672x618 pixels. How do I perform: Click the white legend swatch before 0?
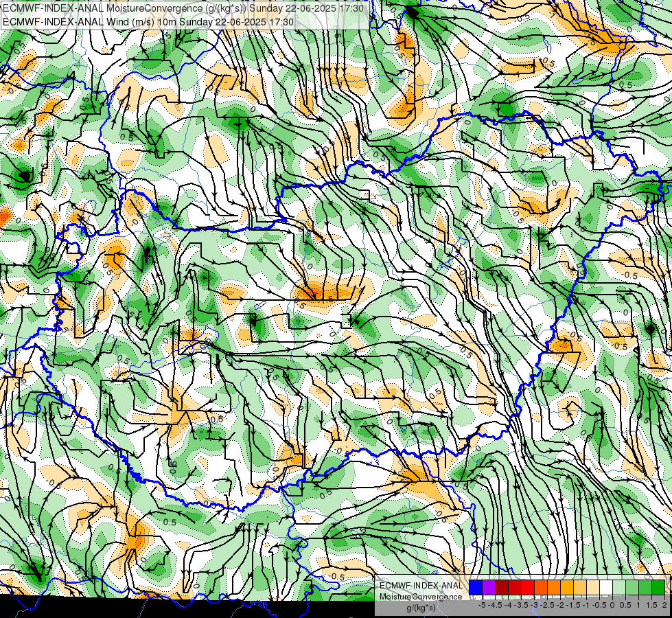[606, 587]
